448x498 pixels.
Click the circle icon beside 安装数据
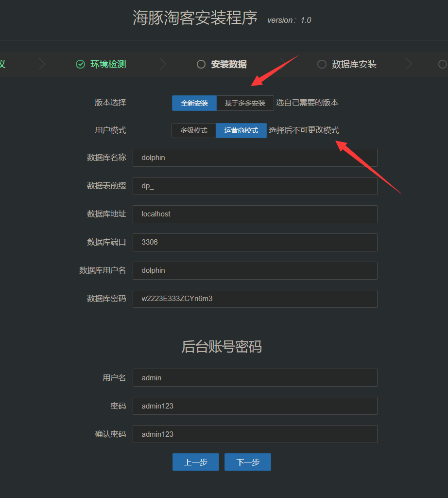(x=201, y=64)
